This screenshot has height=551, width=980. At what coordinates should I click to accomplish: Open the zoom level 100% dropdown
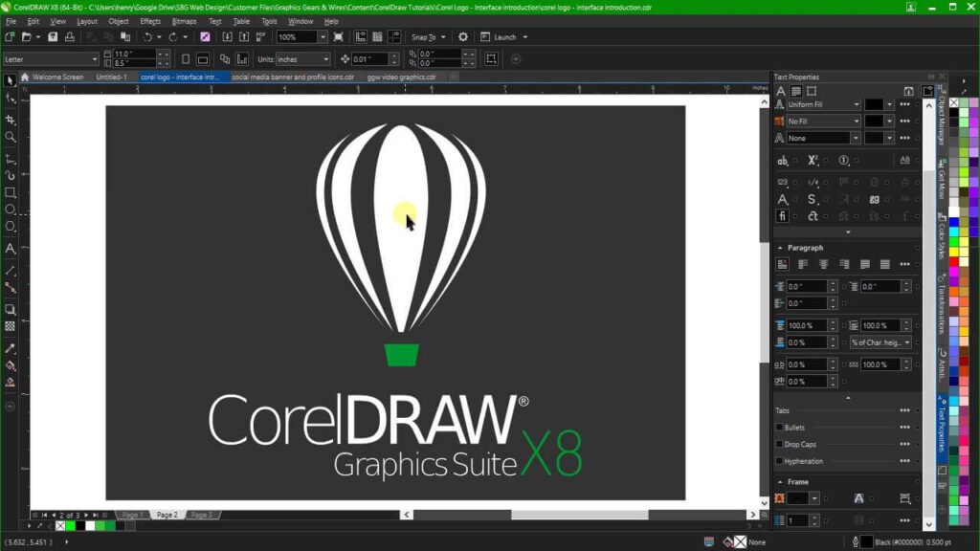(323, 37)
